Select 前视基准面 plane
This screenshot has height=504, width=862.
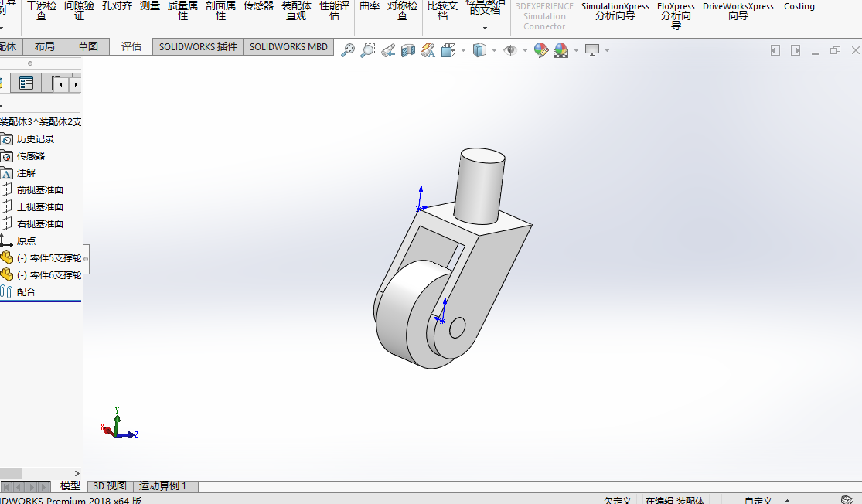tap(39, 190)
